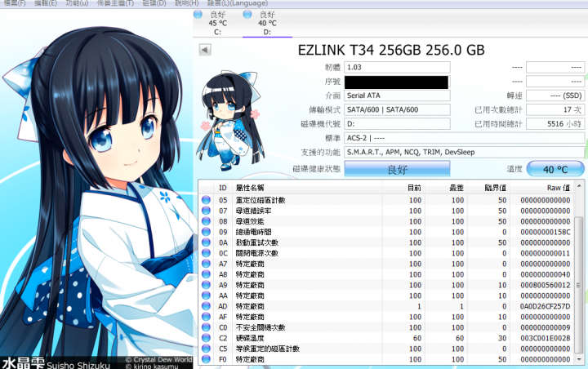Switch to the C: 45 °C disk tab
Viewport: 588px width, 369px height.
[x=217, y=23]
